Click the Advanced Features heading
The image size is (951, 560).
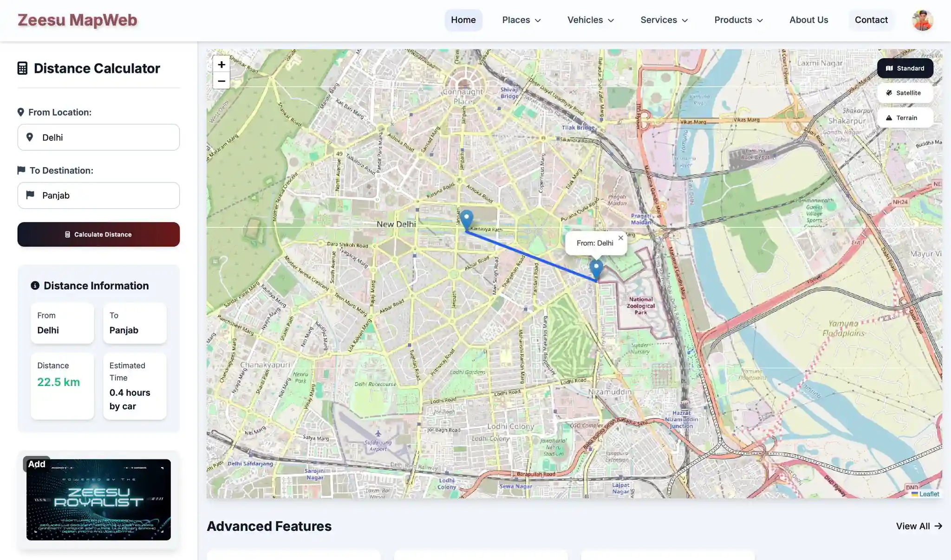click(269, 526)
